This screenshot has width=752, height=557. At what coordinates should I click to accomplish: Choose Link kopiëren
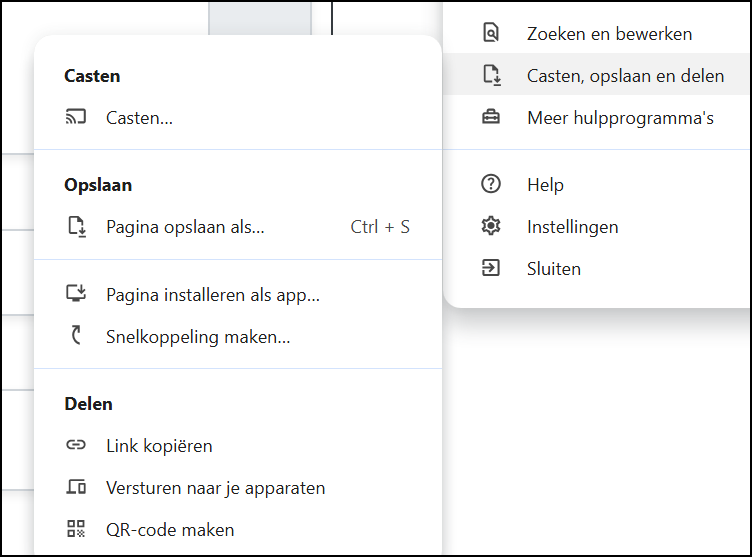click(238, 446)
